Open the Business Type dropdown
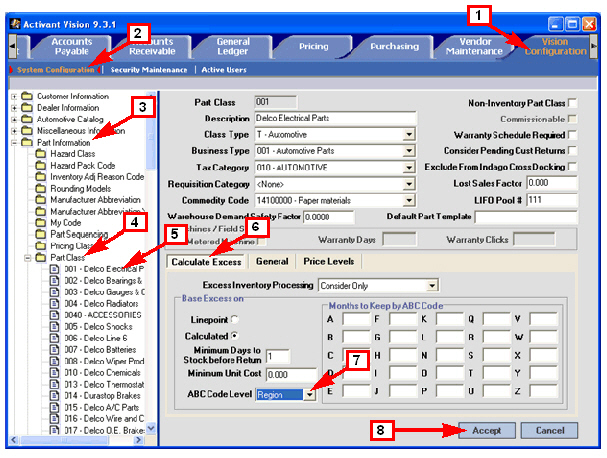The image size is (607, 458). (409, 151)
